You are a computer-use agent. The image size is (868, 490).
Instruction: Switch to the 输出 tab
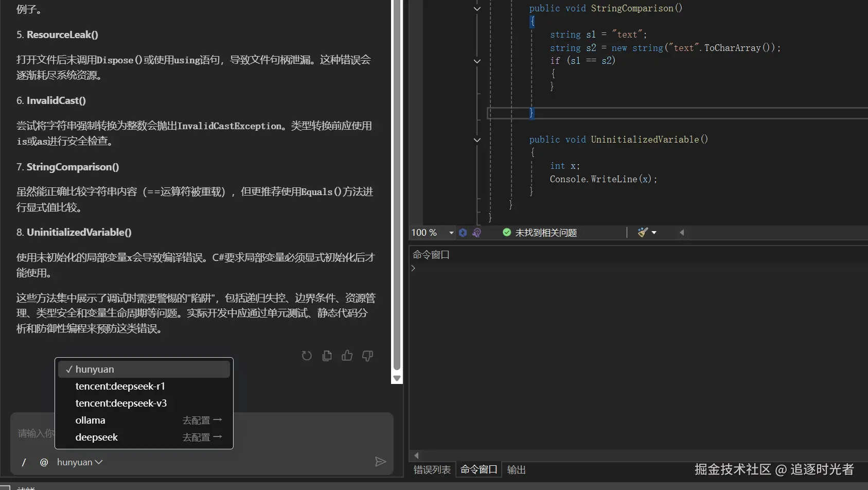[x=516, y=470]
